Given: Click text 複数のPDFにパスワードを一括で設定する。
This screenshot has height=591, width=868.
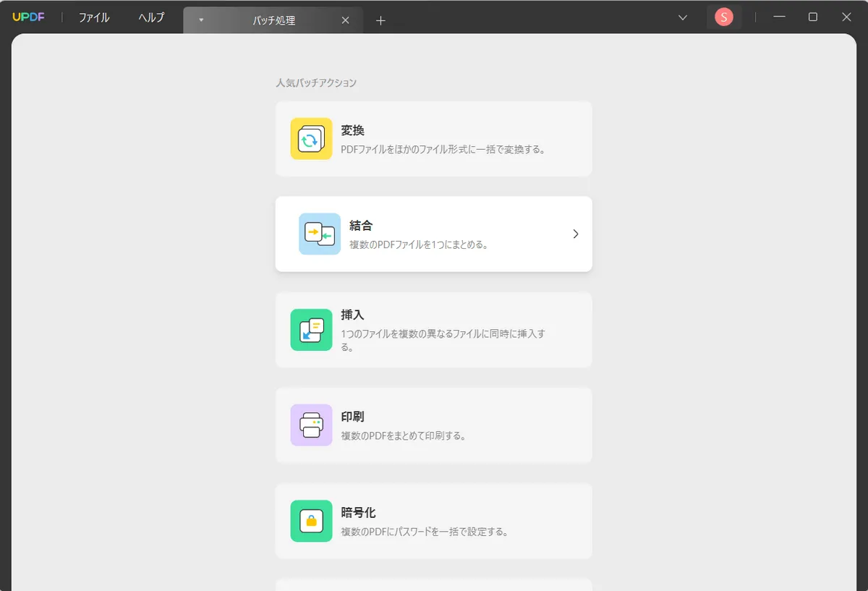Looking at the screenshot, I should (x=425, y=532).
